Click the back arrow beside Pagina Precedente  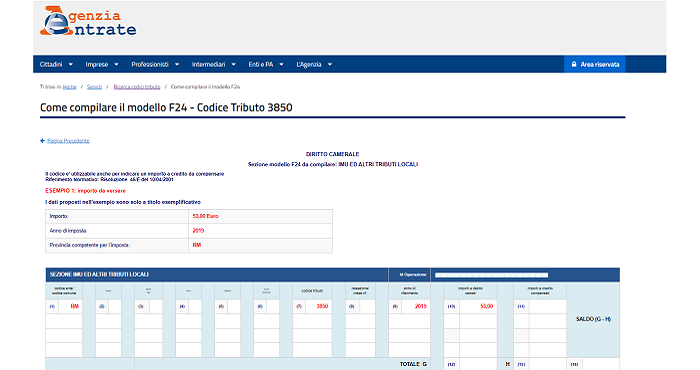click(42, 141)
